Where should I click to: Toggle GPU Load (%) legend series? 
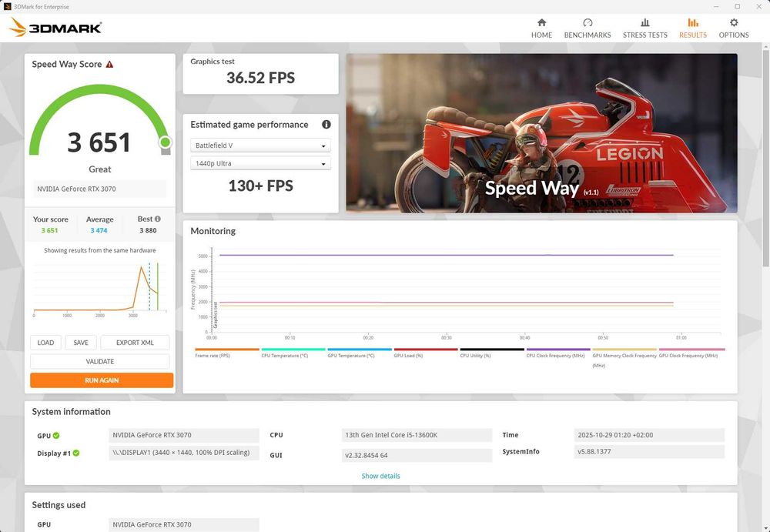[425, 353]
